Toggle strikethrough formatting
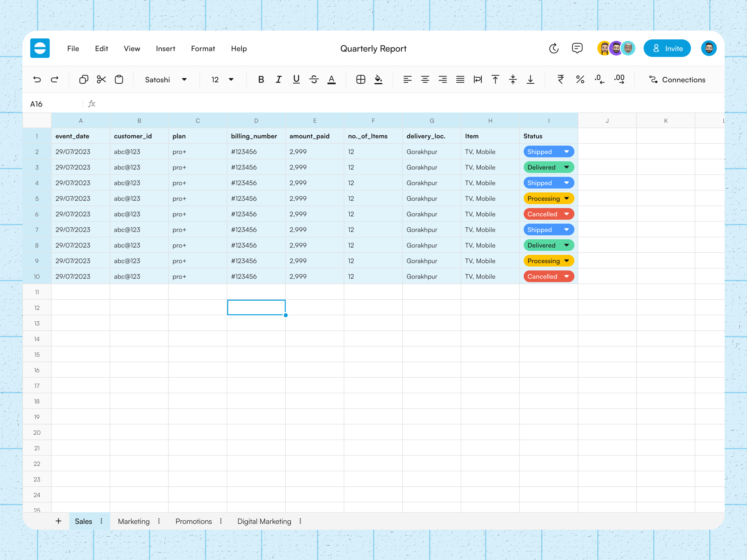The height and width of the screenshot is (560, 747). point(314,79)
